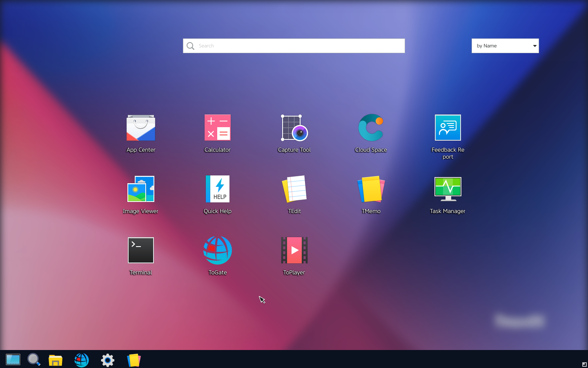Open the file manager from the taskbar
The height and width of the screenshot is (368, 588).
(55, 360)
